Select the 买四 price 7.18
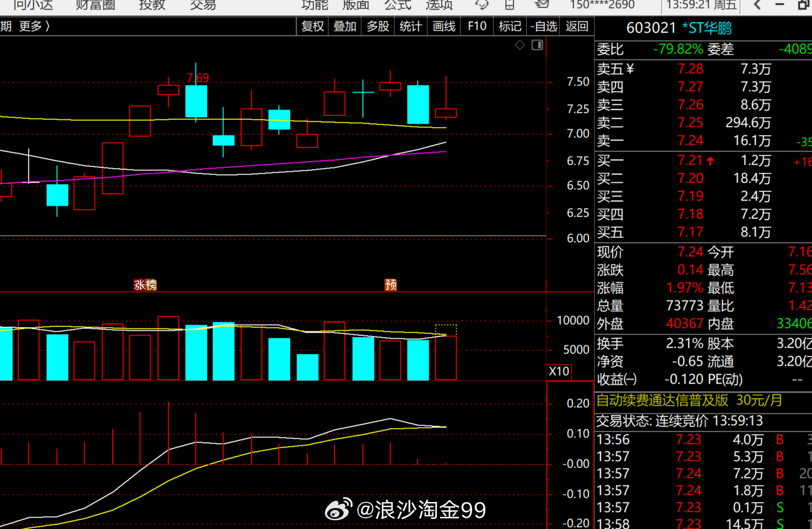This screenshot has height=529, width=812. 691,214
